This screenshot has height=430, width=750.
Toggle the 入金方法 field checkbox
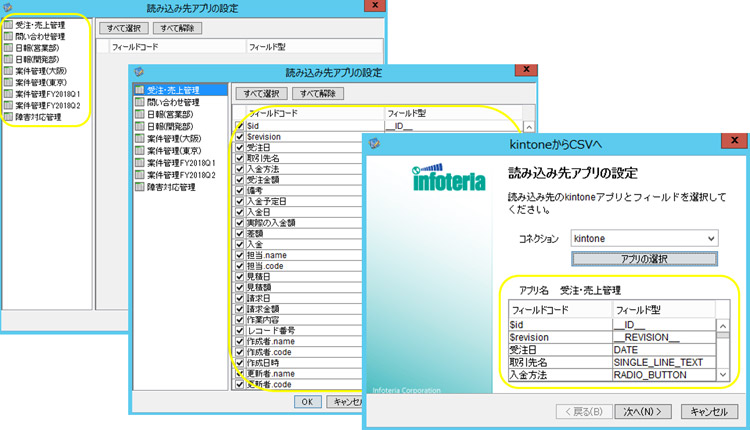240,169
